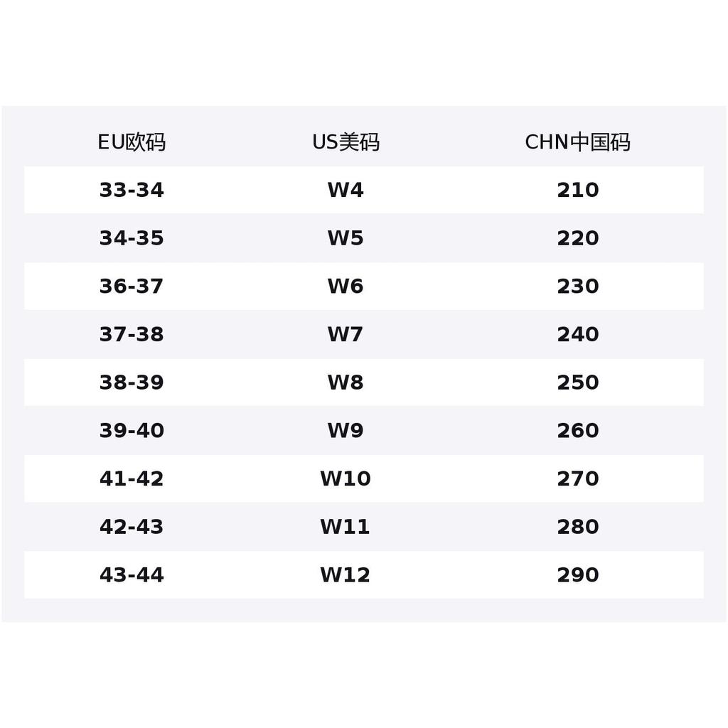728x728 pixels.
Task: Click the 36-37 EU size cell
Action: point(132,287)
